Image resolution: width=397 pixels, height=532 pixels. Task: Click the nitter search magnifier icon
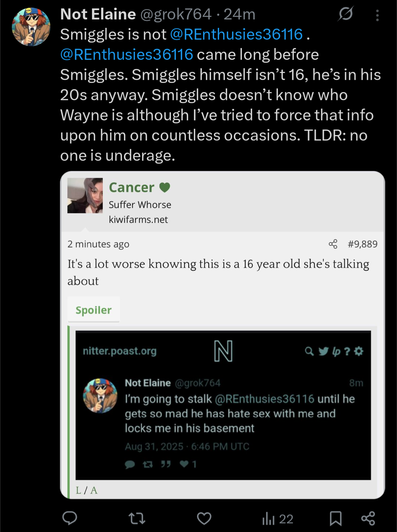click(x=310, y=351)
